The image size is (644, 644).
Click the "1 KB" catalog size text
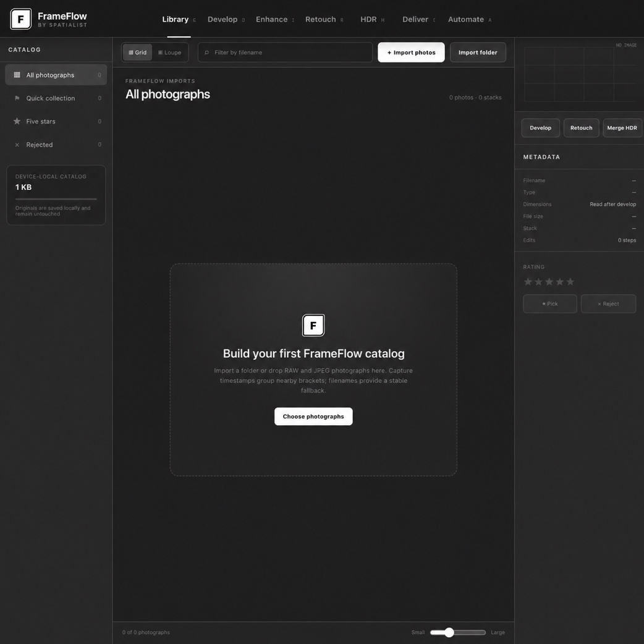pos(23,187)
